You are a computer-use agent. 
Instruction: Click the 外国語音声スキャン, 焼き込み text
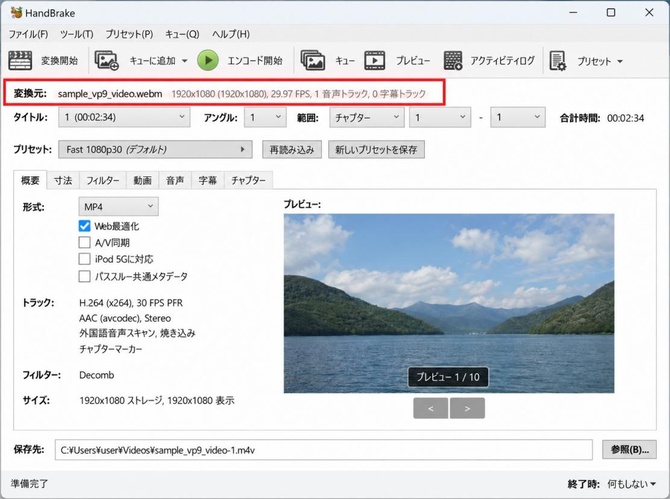[x=137, y=333]
